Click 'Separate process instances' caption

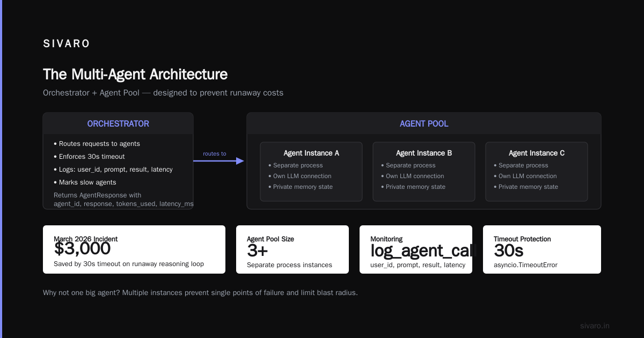[x=289, y=265]
